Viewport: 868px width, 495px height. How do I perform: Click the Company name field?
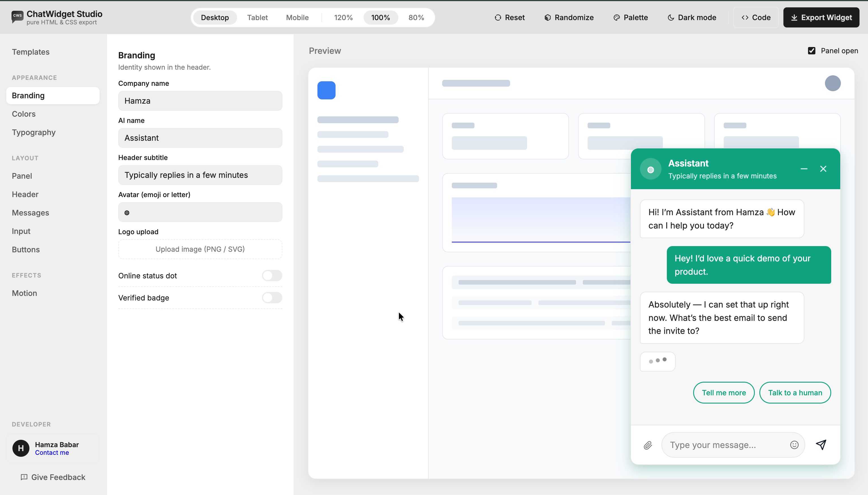200,101
